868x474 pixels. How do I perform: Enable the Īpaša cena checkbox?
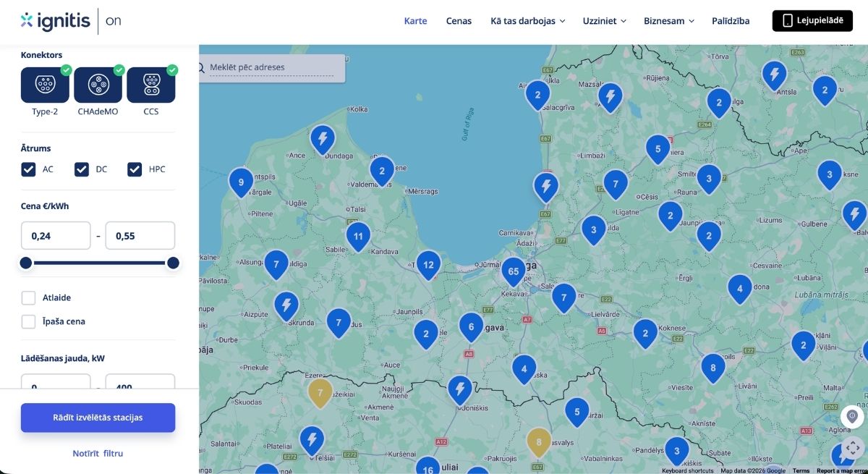pos(28,321)
